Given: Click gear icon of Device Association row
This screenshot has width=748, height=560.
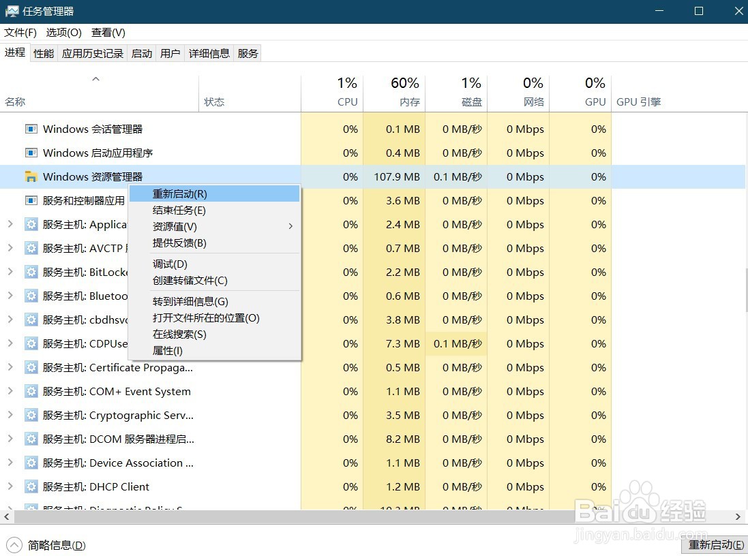Looking at the screenshot, I should pos(31,463).
